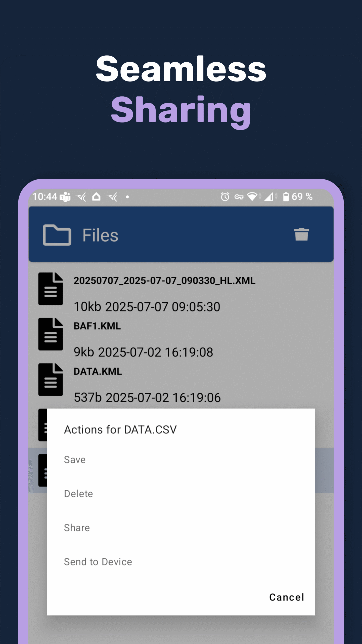
Task: Click the Files folder icon
Action: [x=57, y=235]
